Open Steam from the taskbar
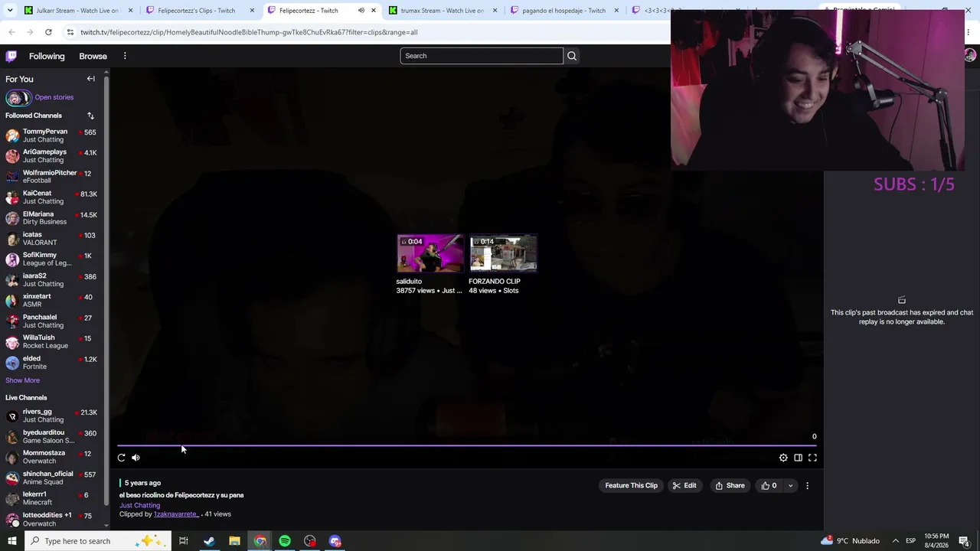 click(x=209, y=541)
